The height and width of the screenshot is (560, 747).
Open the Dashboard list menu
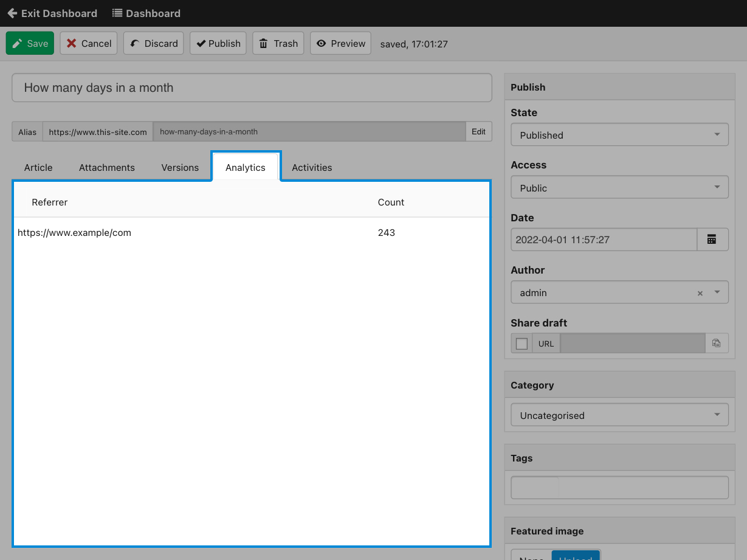click(146, 13)
